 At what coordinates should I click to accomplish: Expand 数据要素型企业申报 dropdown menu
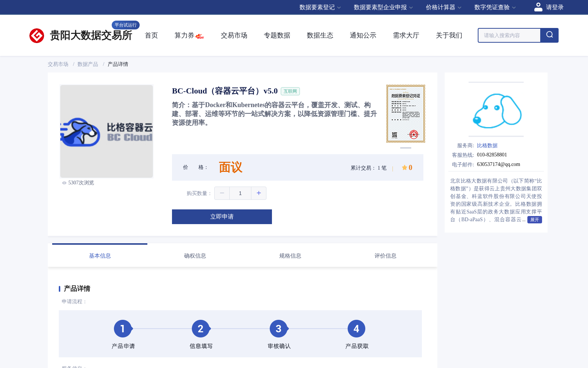click(383, 7)
